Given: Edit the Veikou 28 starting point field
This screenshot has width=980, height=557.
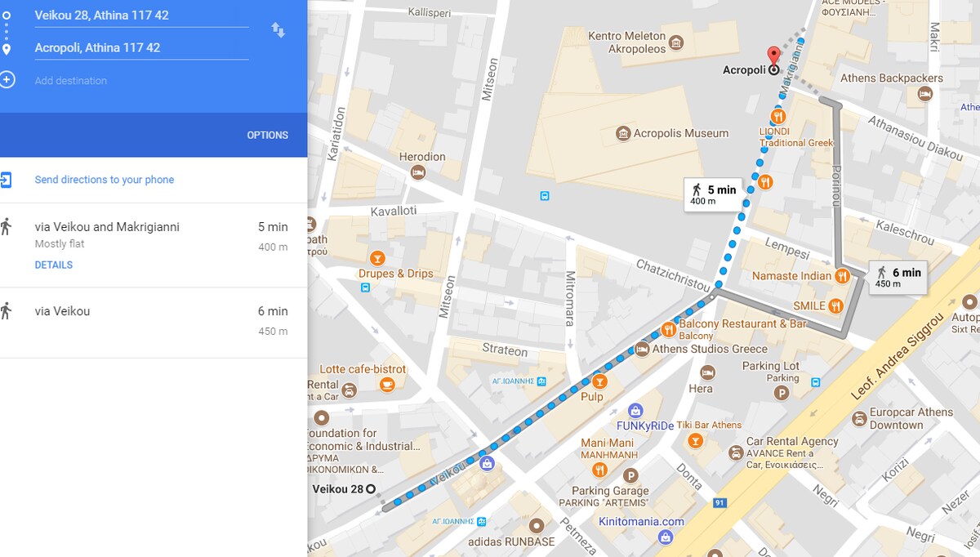Looking at the screenshot, I should [141, 16].
